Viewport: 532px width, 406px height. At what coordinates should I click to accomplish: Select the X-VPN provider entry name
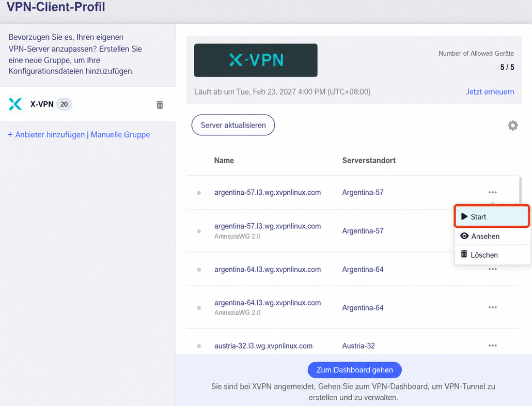pyautogui.click(x=42, y=104)
